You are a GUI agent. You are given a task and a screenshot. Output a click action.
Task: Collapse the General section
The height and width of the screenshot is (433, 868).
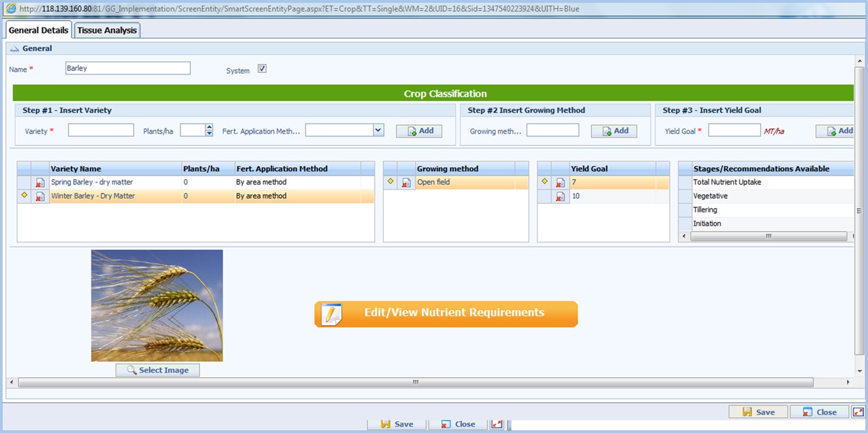14,49
